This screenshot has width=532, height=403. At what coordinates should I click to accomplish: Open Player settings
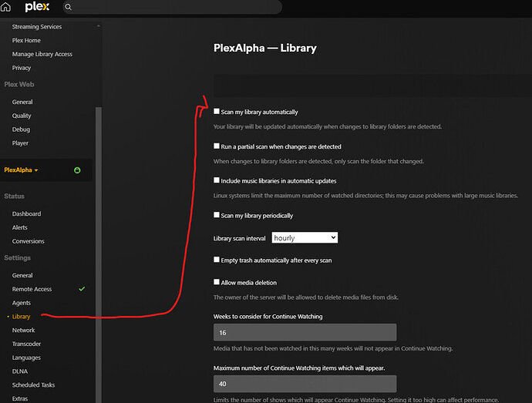(20, 143)
